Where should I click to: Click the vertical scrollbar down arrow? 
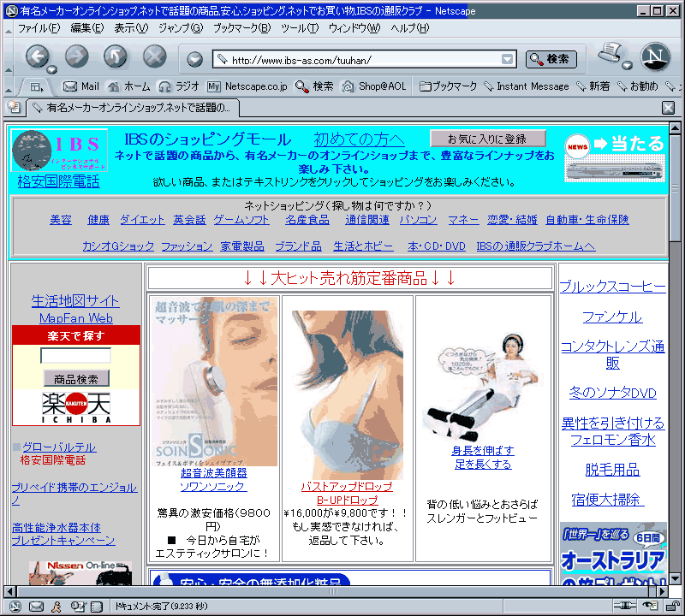point(675,579)
